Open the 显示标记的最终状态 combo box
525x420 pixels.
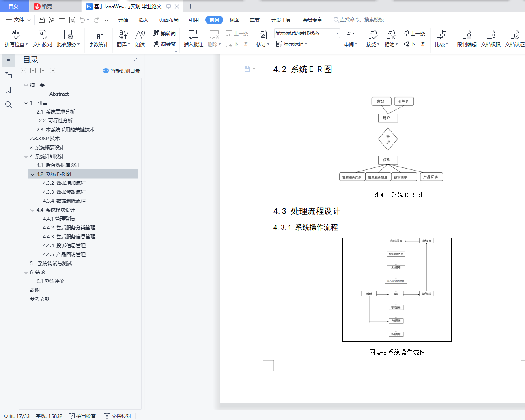pos(307,33)
